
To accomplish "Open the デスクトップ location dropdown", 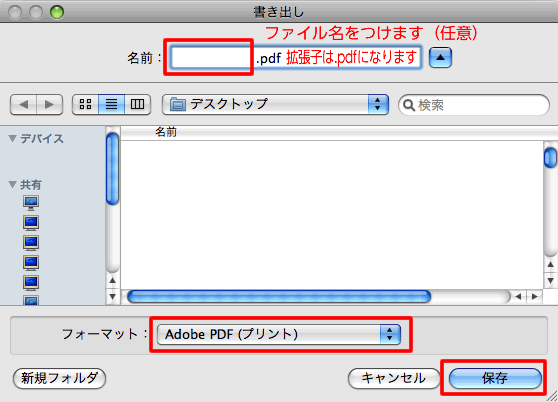I will (x=275, y=104).
